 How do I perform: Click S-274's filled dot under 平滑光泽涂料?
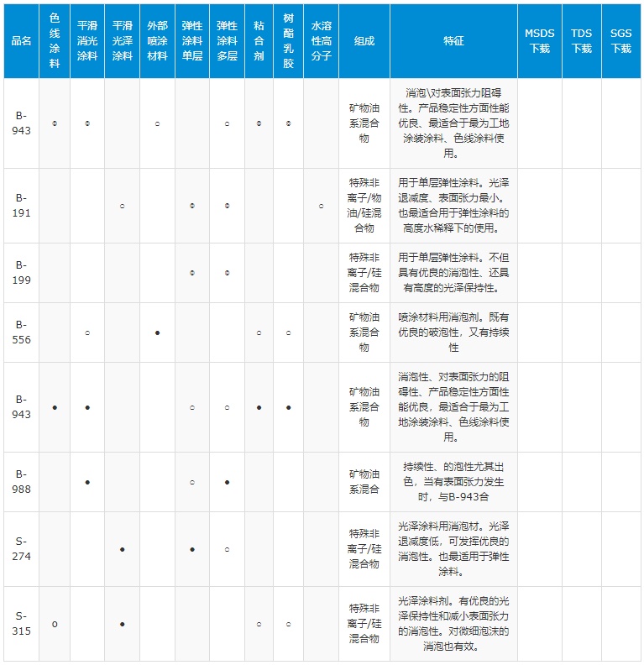coord(123,549)
